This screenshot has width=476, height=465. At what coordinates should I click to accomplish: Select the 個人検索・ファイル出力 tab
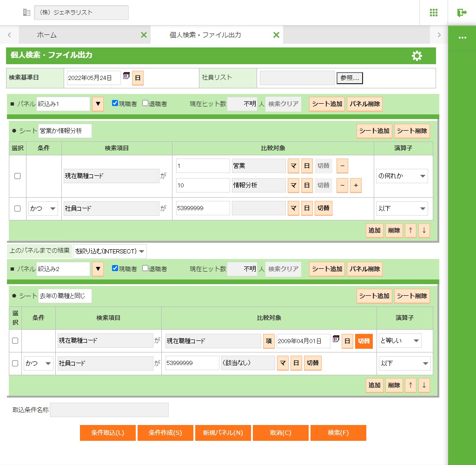(205, 35)
